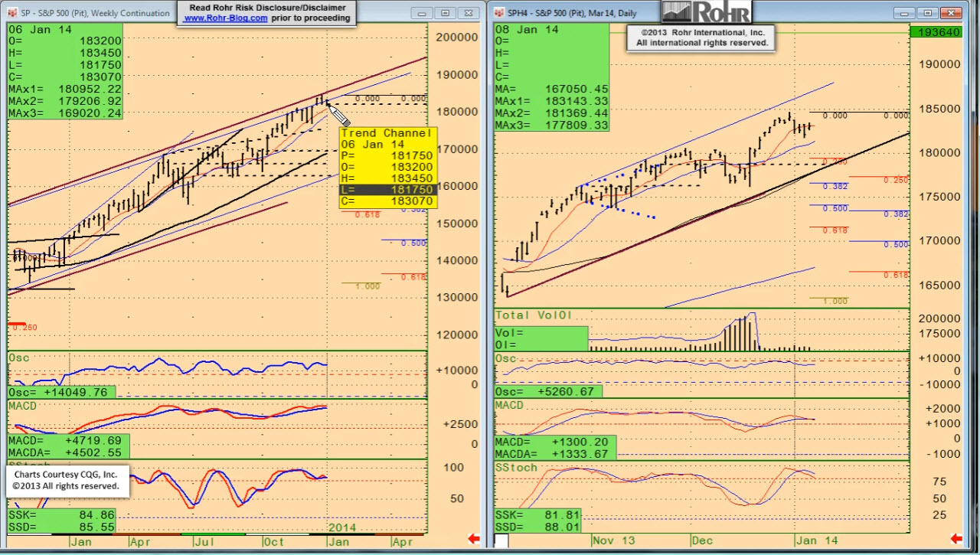980x555 pixels.
Task: Open the weekly SP chart window icon menu
Action: coord(14,13)
